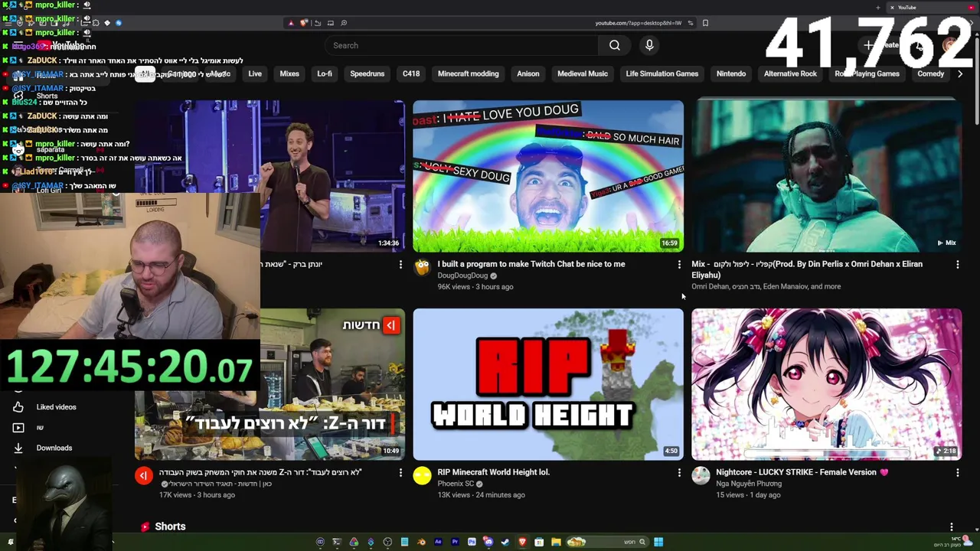
Task: Open options menu for the Twitch Chat video
Action: point(678,264)
